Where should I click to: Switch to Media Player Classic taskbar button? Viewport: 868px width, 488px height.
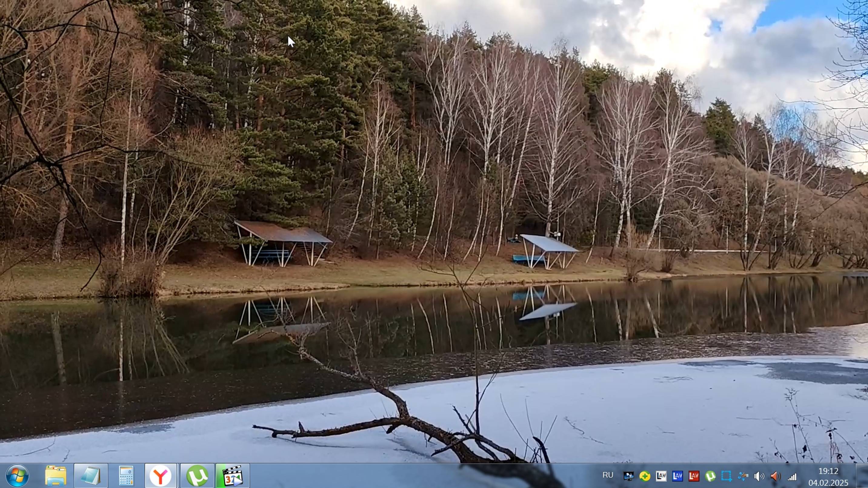click(232, 476)
